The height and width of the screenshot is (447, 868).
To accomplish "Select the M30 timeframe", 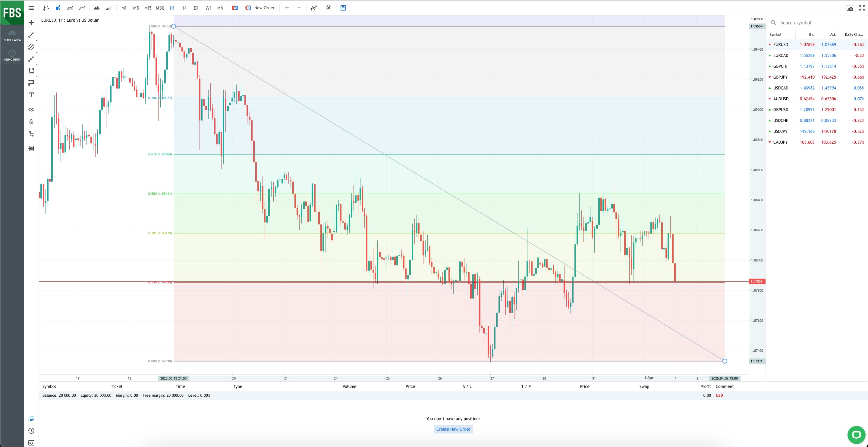I will click(x=160, y=8).
